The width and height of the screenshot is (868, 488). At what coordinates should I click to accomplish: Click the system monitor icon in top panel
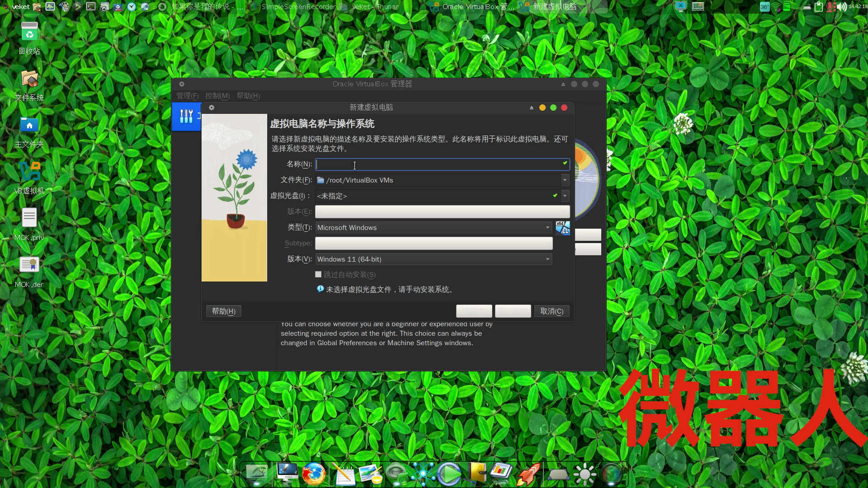pos(50,6)
